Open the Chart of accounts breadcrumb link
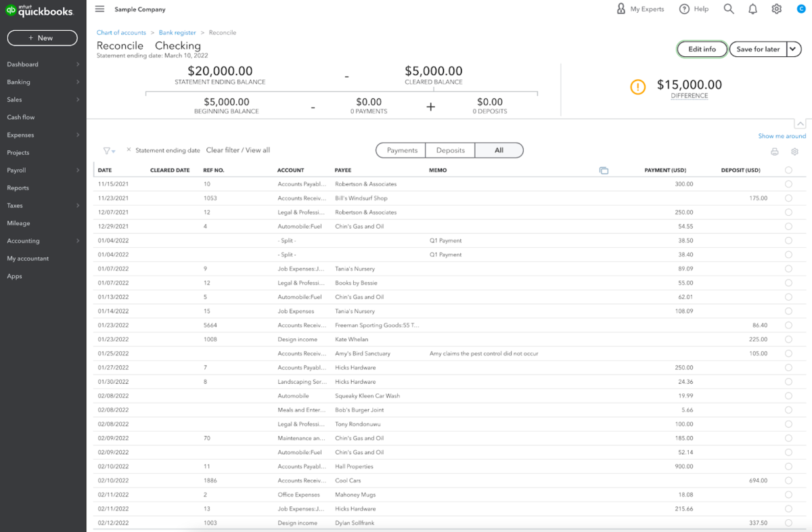812x532 pixels. (121, 32)
